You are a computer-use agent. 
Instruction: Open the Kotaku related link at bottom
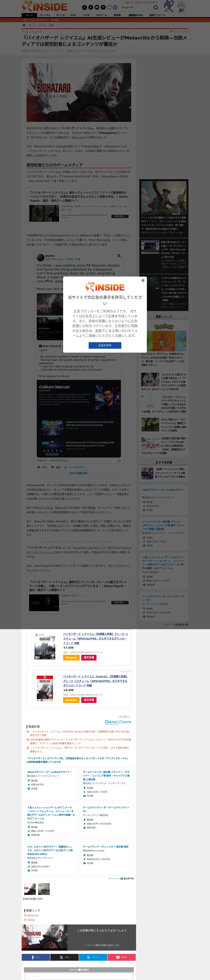click(31, 920)
